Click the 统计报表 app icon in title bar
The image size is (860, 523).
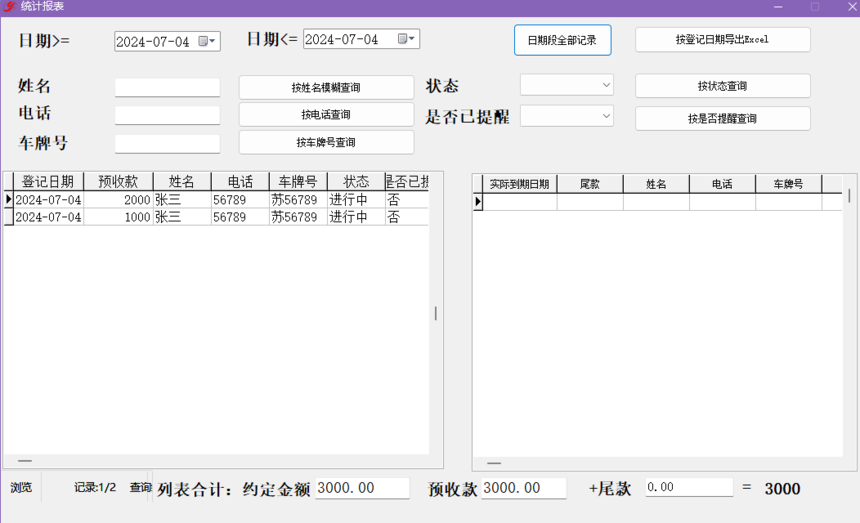coord(9,7)
